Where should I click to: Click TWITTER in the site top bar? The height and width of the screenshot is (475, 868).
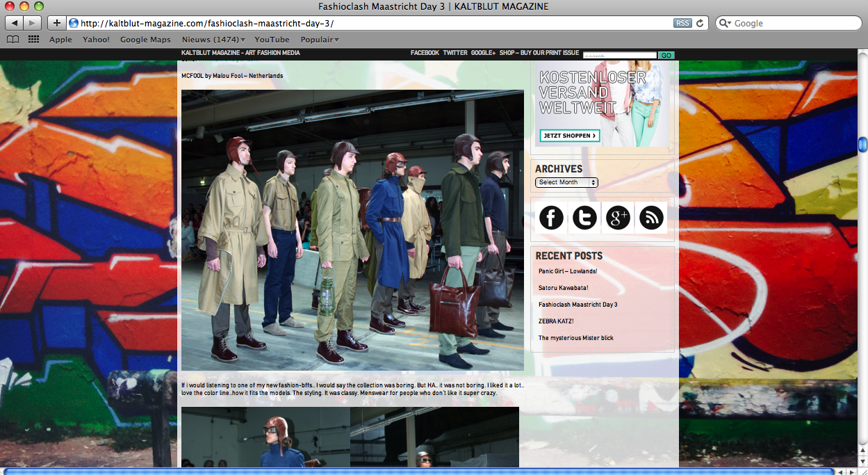tap(455, 53)
